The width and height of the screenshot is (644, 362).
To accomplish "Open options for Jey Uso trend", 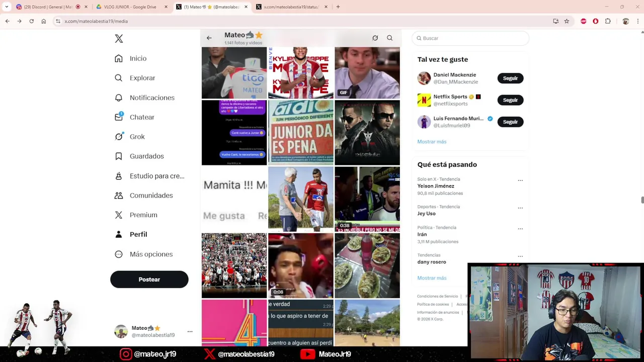I will (520, 208).
